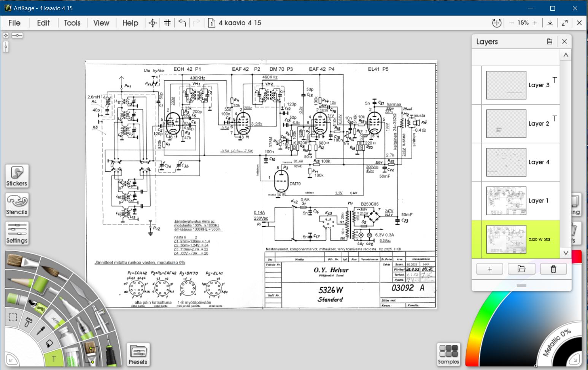Open the Edit menu
588x370 pixels.
(x=43, y=23)
